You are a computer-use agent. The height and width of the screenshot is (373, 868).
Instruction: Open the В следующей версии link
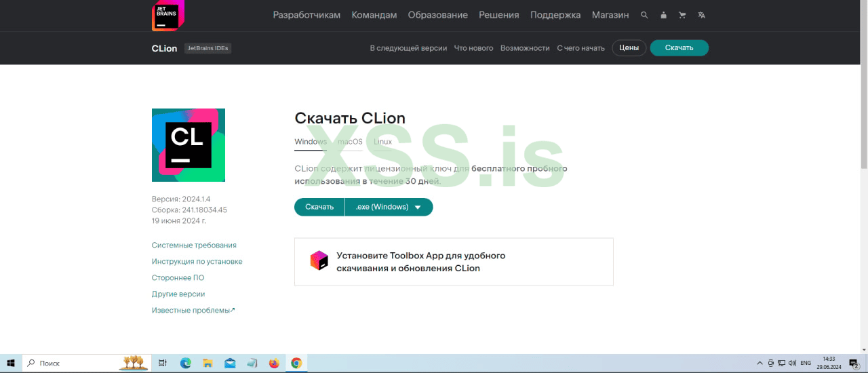pyautogui.click(x=408, y=48)
